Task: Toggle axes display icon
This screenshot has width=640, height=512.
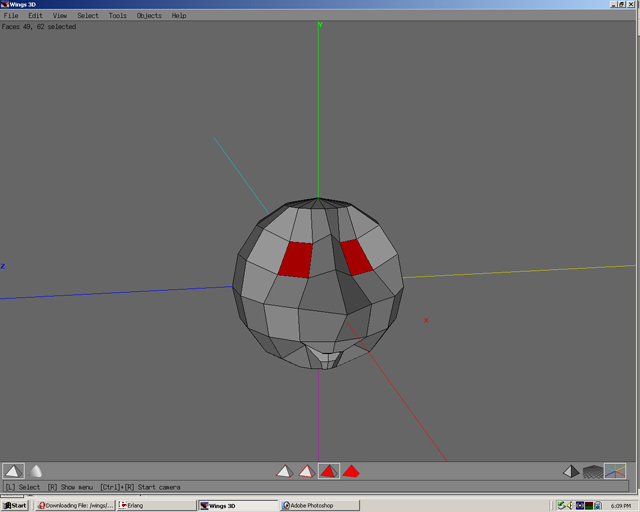Action: pos(615,471)
